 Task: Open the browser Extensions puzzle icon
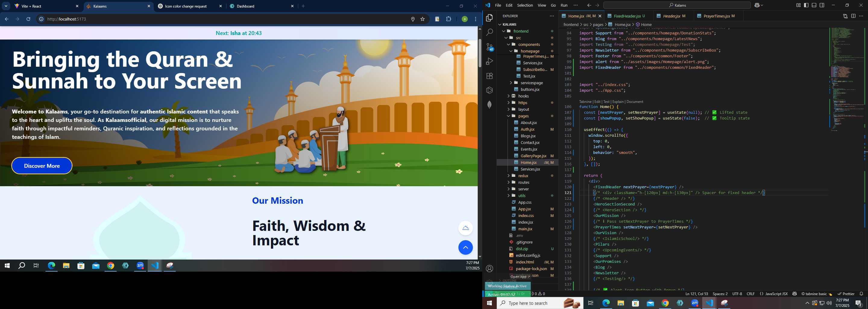(x=448, y=19)
